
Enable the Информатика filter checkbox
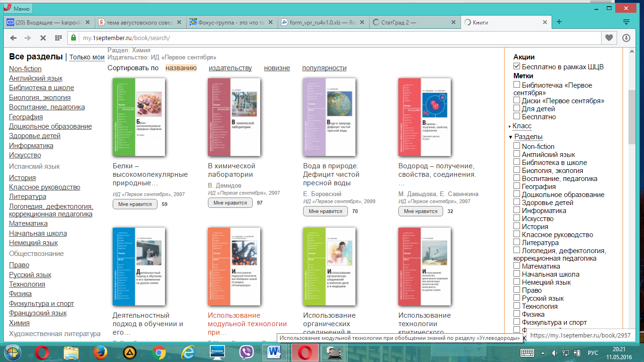click(517, 210)
